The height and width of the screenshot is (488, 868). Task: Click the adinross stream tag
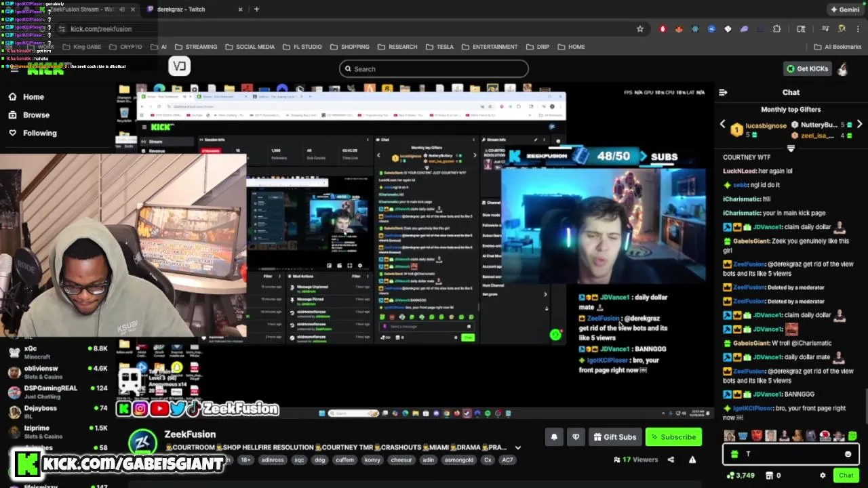(x=273, y=460)
